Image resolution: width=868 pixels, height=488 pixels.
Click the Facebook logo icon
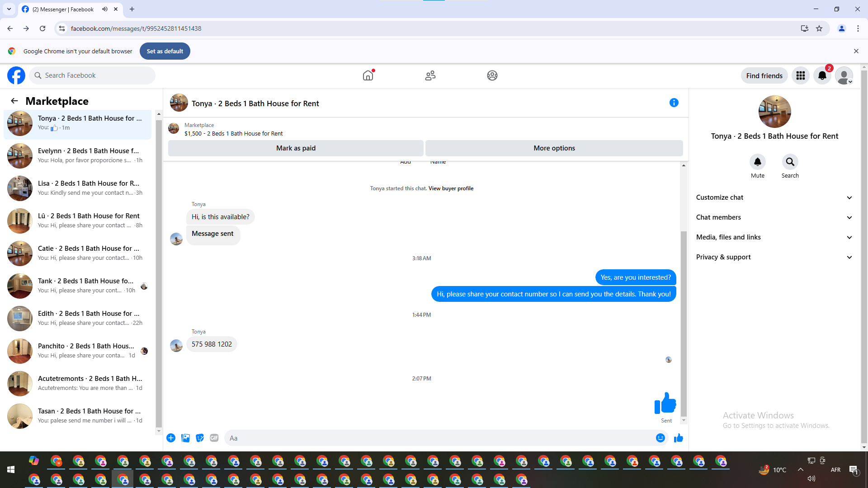[x=16, y=75]
